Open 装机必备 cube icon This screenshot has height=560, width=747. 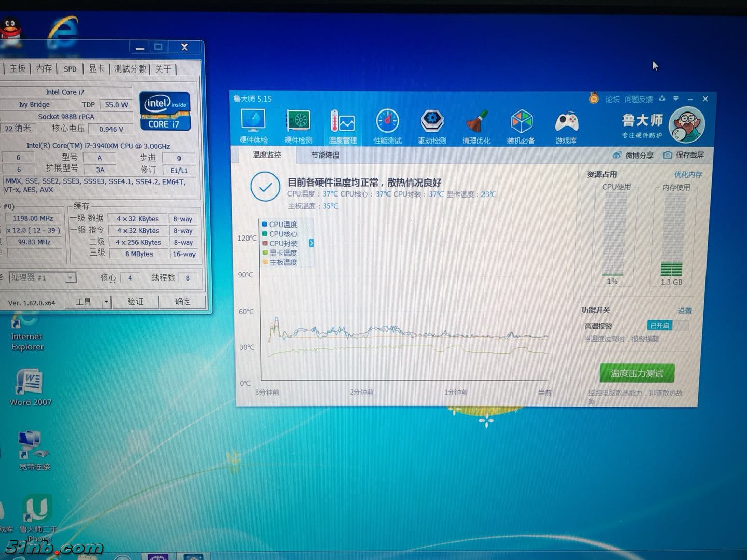click(521, 127)
